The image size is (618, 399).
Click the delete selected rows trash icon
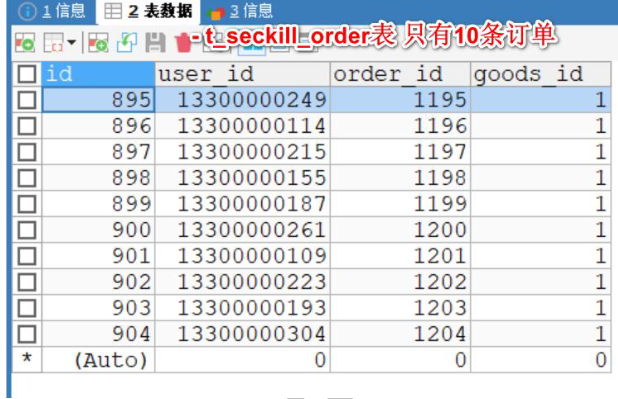tap(183, 43)
